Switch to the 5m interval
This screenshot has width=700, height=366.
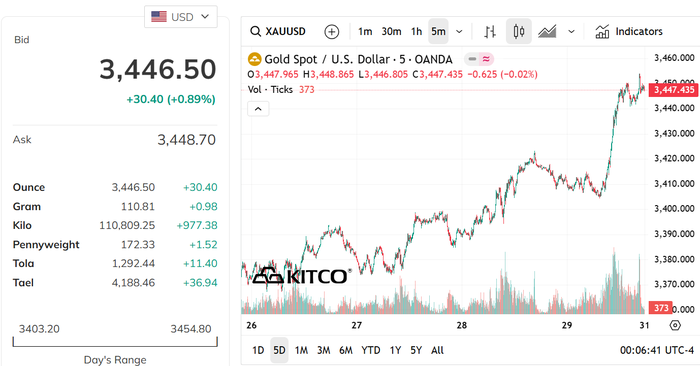[x=438, y=31]
